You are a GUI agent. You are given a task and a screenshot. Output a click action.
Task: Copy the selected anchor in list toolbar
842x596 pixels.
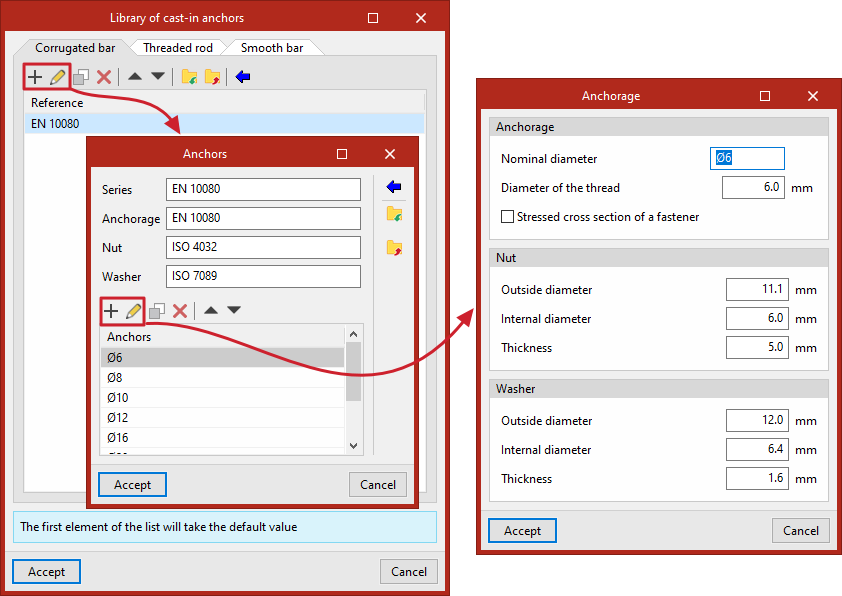157,311
